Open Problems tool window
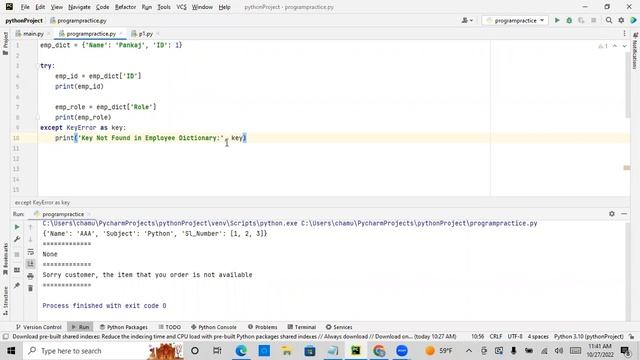Screen dimensions: 640x360 [262, 327]
